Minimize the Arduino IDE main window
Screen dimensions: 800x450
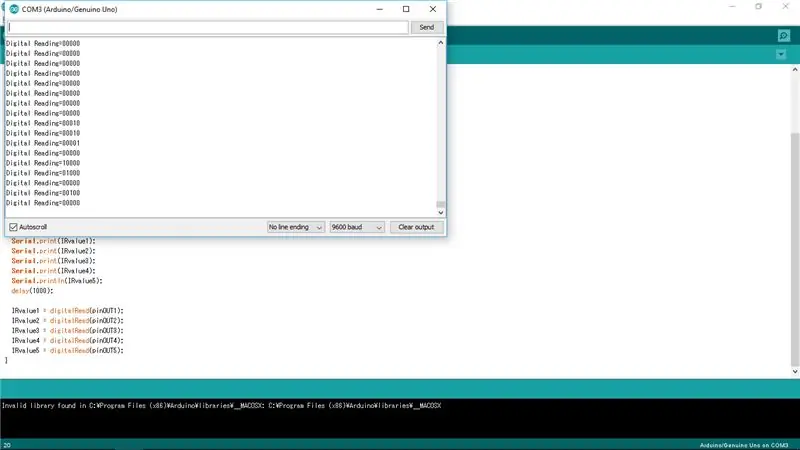(x=732, y=6)
